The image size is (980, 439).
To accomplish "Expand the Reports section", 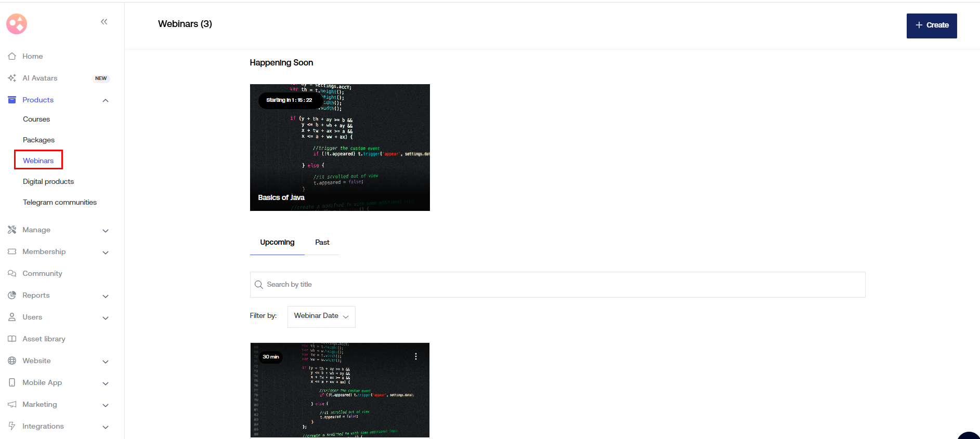I will point(106,296).
